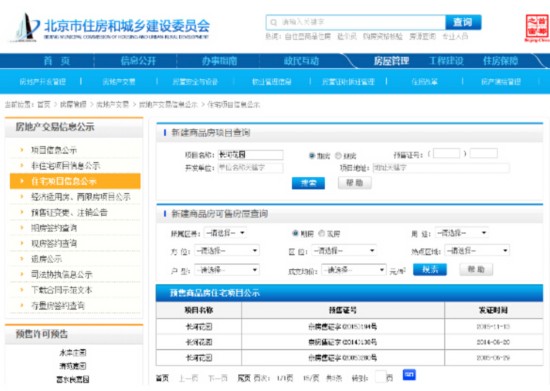Open the 信息公开 navigation tab
550x391 pixels.
click(x=138, y=61)
